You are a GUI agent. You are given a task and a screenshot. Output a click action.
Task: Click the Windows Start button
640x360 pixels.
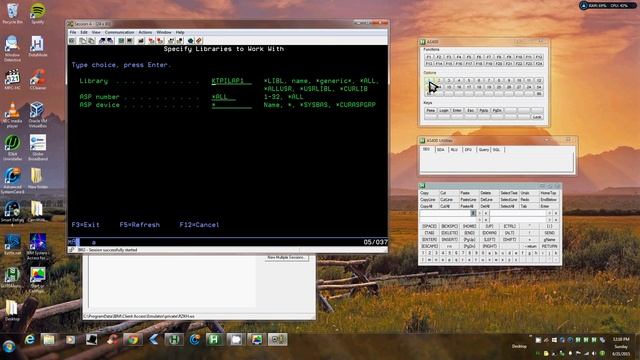(x=9, y=347)
